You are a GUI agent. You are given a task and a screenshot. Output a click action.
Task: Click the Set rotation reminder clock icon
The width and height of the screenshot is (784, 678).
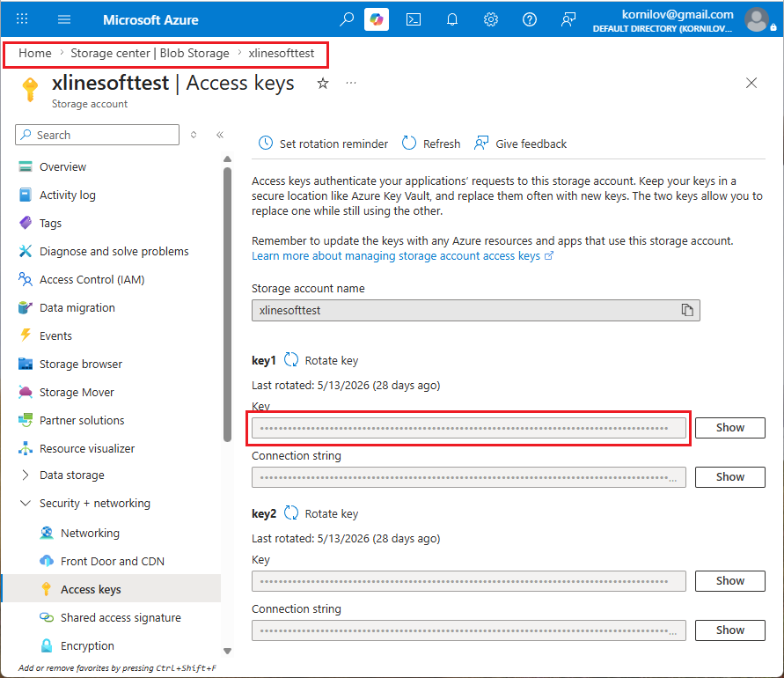266,144
